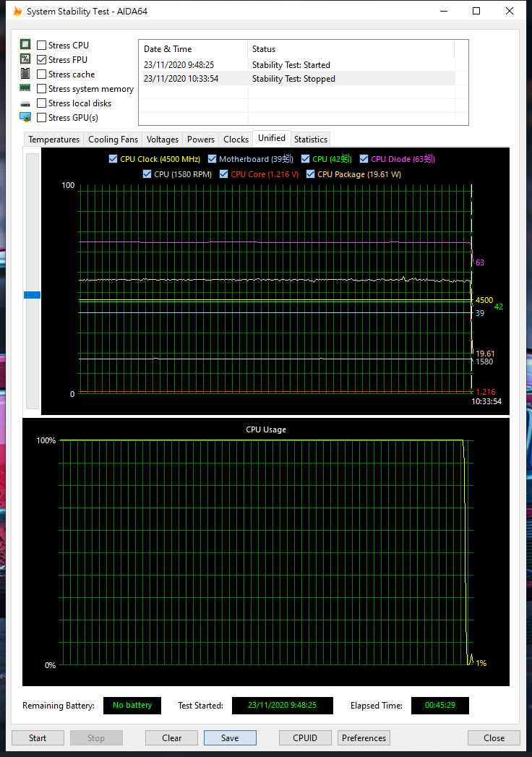The image size is (532, 757).
Task: Switch to the Temperatures tab
Action: (53, 139)
